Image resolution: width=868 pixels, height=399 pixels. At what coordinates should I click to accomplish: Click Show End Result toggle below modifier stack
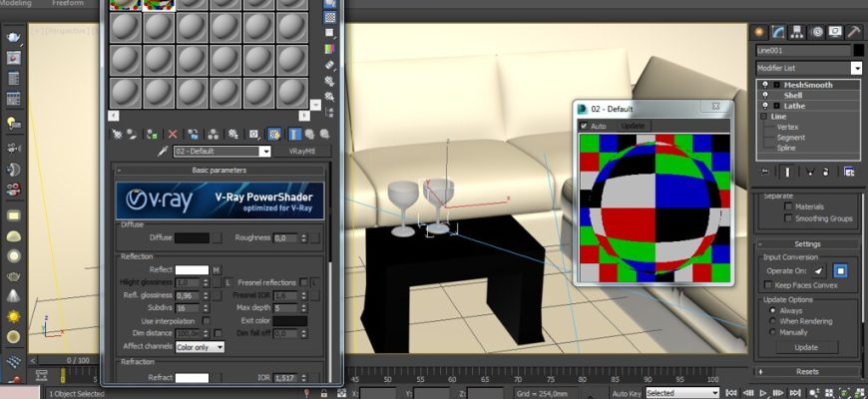tap(788, 173)
